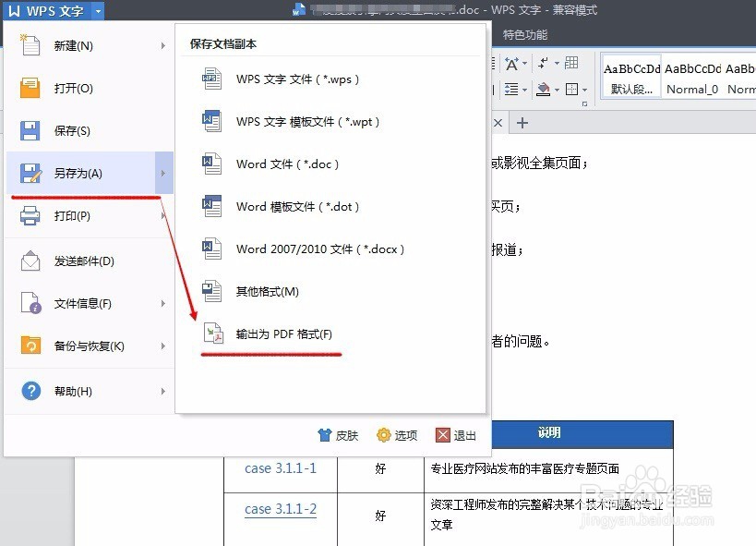Expand the 文件信息(F) submenu arrow
The image size is (756, 546).
pyautogui.click(x=163, y=303)
